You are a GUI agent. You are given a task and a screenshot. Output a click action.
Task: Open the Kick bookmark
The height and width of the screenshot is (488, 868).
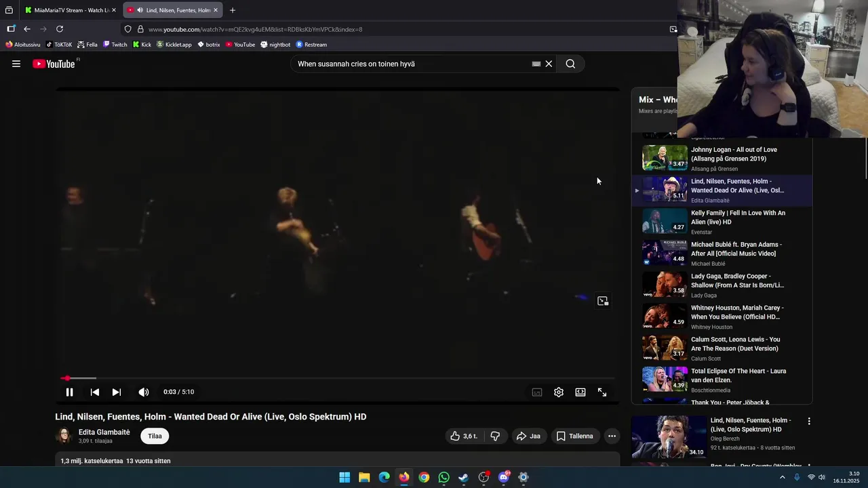(x=142, y=45)
